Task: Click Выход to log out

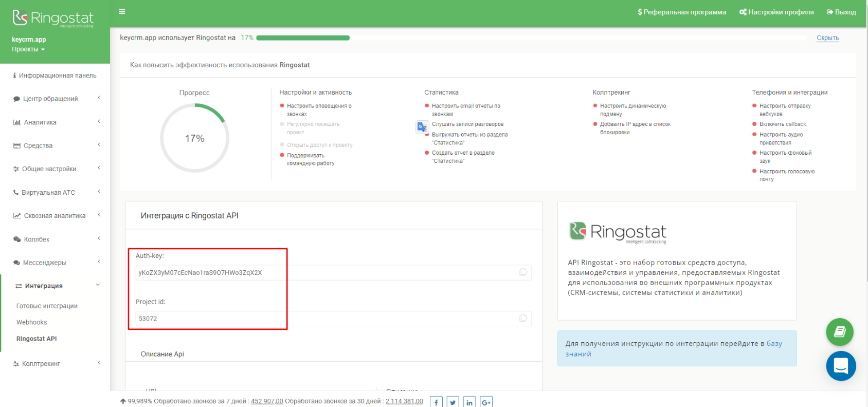Action: point(841,12)
